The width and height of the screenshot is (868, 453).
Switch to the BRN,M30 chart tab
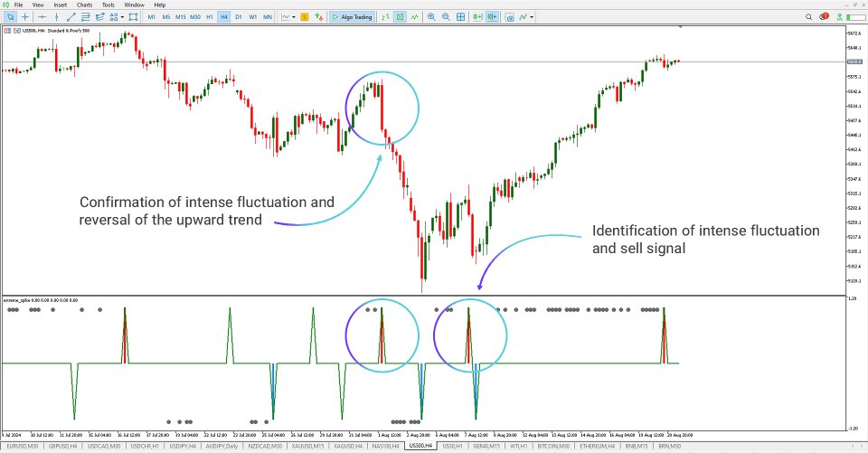[x=669, y=446]
